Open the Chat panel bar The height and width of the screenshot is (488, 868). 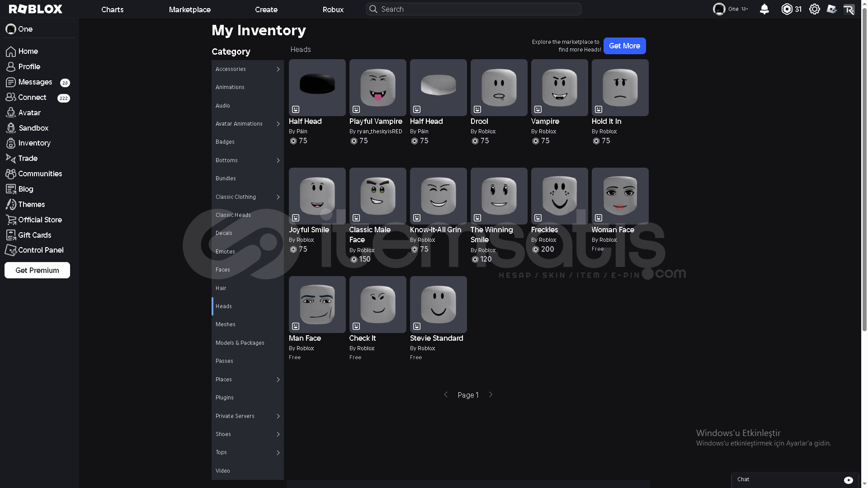coord(795,480)
